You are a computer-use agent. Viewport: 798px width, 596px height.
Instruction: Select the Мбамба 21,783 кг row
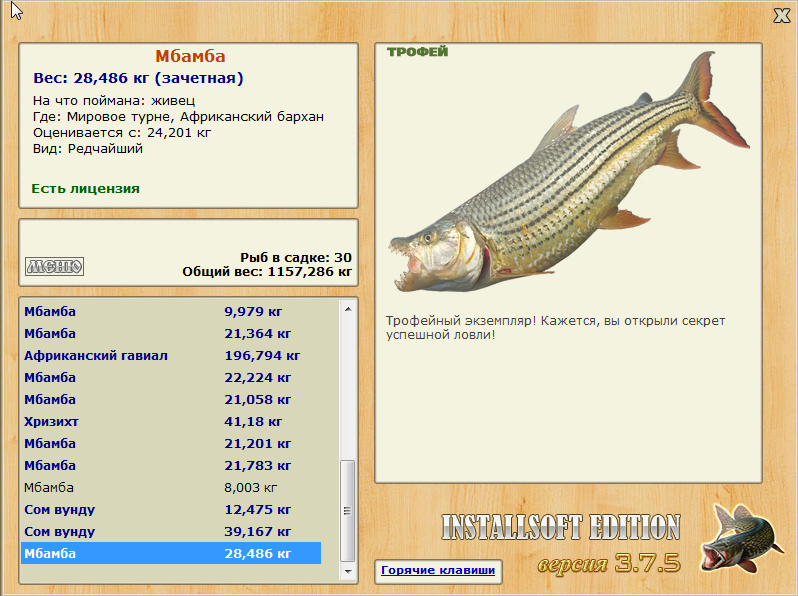(x=171, y=465)
